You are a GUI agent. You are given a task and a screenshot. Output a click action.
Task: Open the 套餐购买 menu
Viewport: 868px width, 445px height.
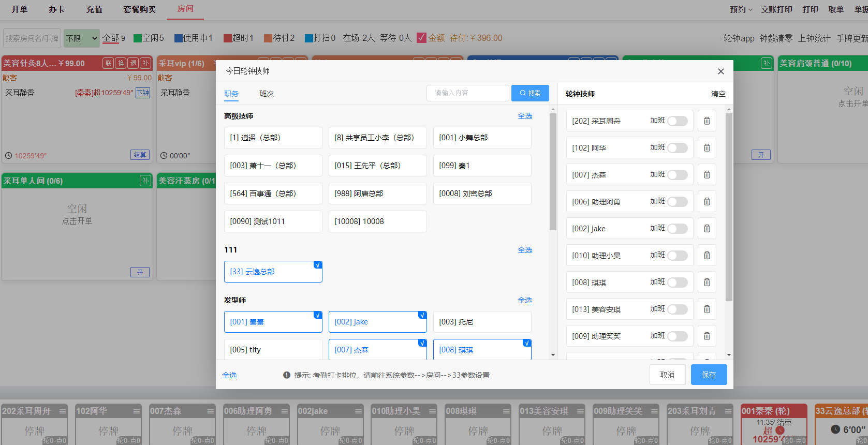(x=140, y=9)
